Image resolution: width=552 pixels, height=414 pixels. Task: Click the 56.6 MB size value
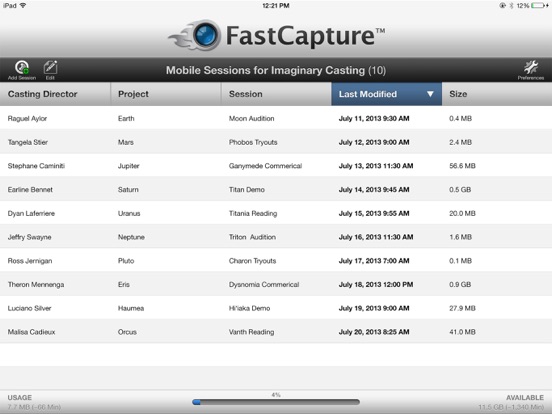pyautogui.click(x=462, y=166)
